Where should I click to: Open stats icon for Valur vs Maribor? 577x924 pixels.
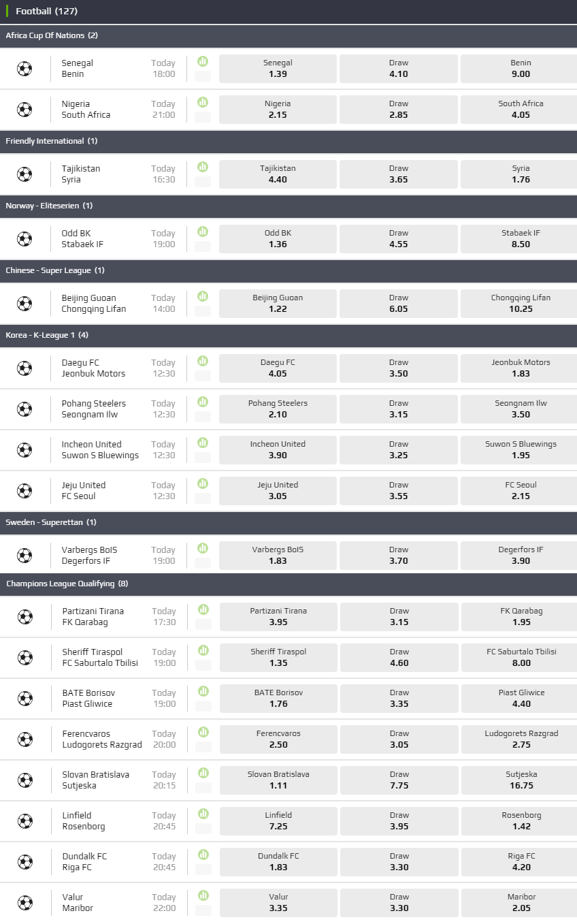(x=203, y=895)
